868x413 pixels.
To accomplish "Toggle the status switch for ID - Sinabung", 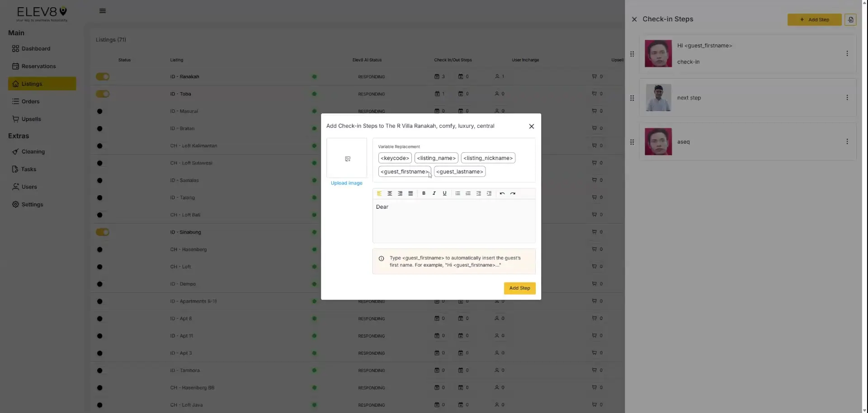I will (x=103, y=232).
